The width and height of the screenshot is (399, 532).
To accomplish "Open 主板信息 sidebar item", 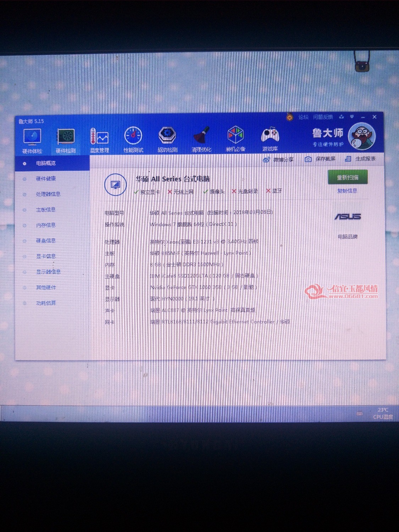I will [x=46, y=210].
